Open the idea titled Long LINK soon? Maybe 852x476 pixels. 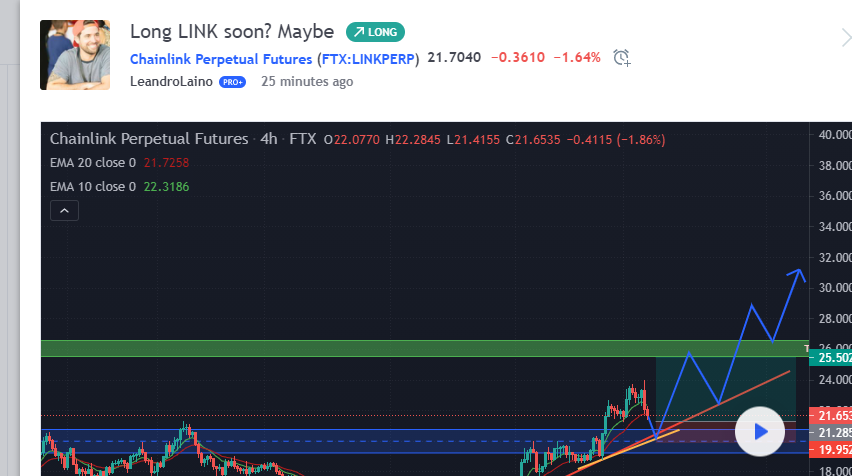coord(232,32)
